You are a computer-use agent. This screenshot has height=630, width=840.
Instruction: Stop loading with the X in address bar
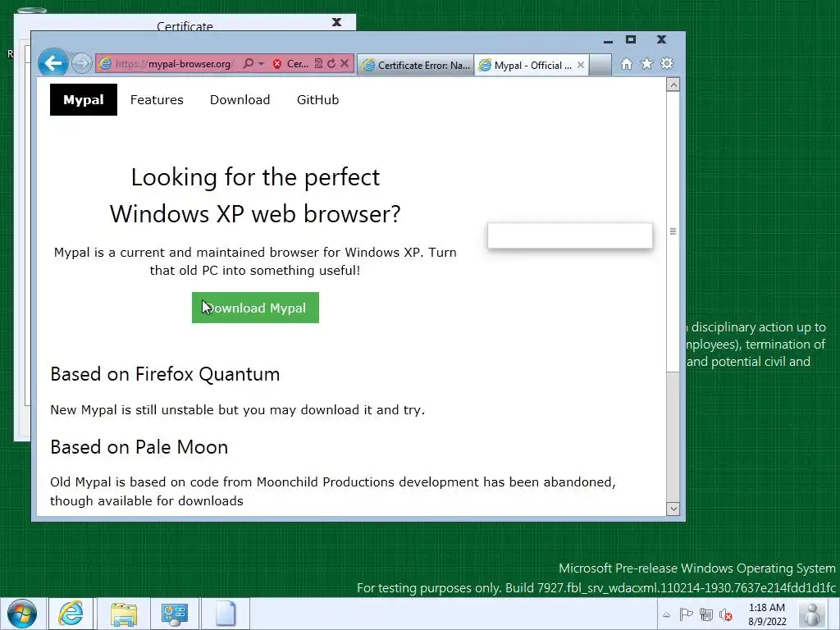pos(345,63)
